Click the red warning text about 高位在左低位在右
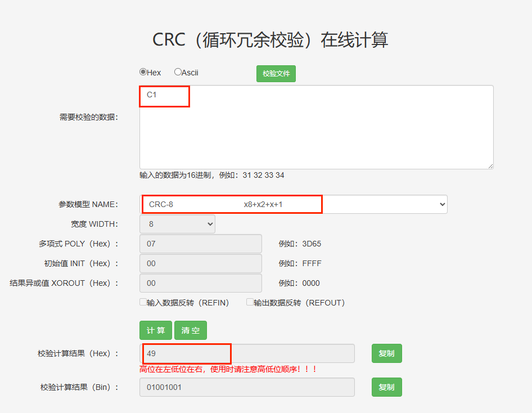This screenshot has height=413, width=532. 229,369
